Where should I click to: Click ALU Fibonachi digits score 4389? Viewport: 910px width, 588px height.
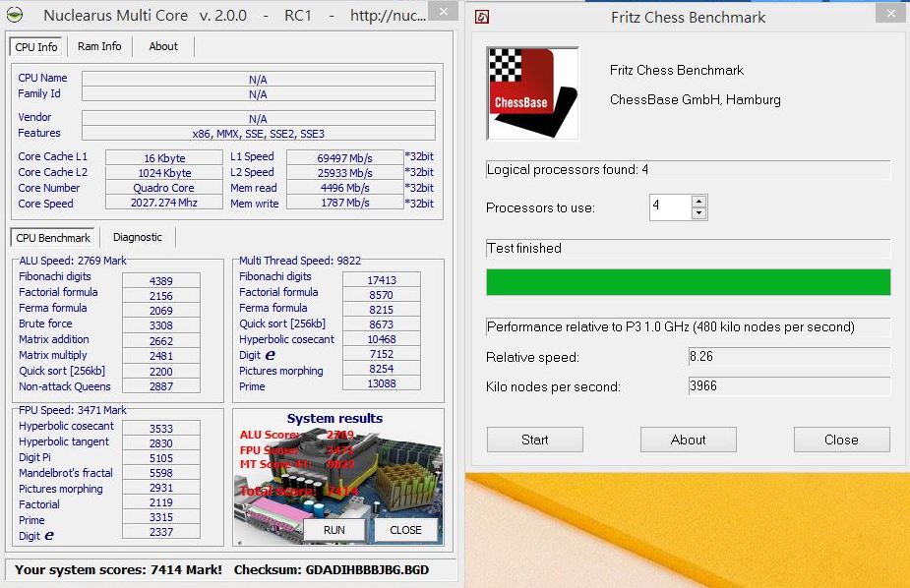pos(161,280)
